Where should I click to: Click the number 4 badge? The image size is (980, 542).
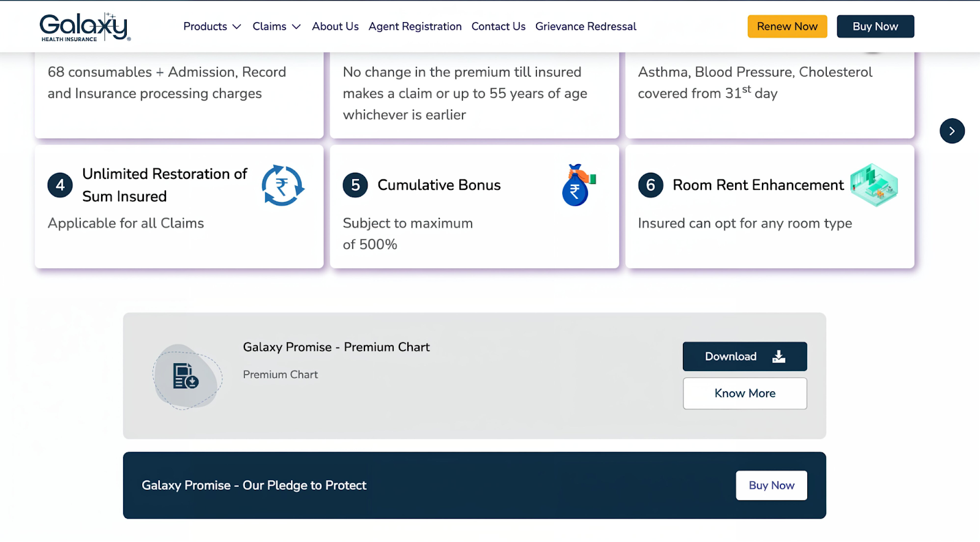point(60,185)
